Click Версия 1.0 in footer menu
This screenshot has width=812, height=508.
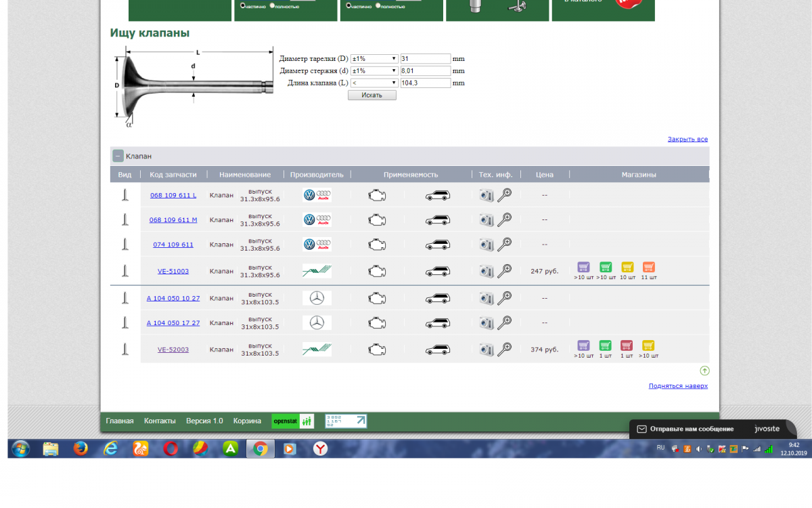point(204,421)
